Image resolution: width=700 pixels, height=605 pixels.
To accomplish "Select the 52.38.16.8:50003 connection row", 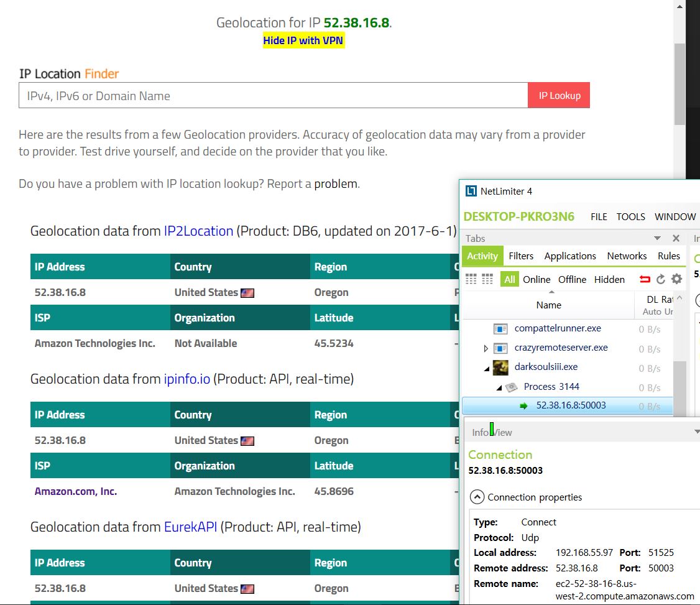I will tap(568, 406).
